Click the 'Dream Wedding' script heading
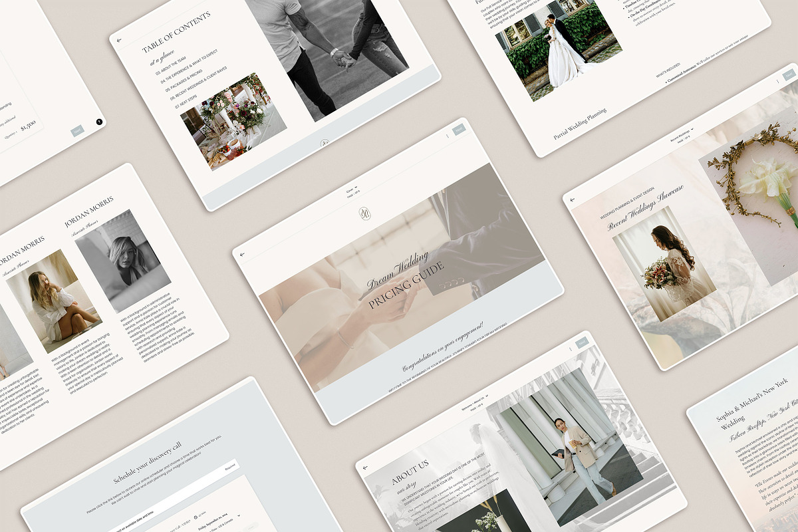The image size is (798, 532). (x=398, y=269)
